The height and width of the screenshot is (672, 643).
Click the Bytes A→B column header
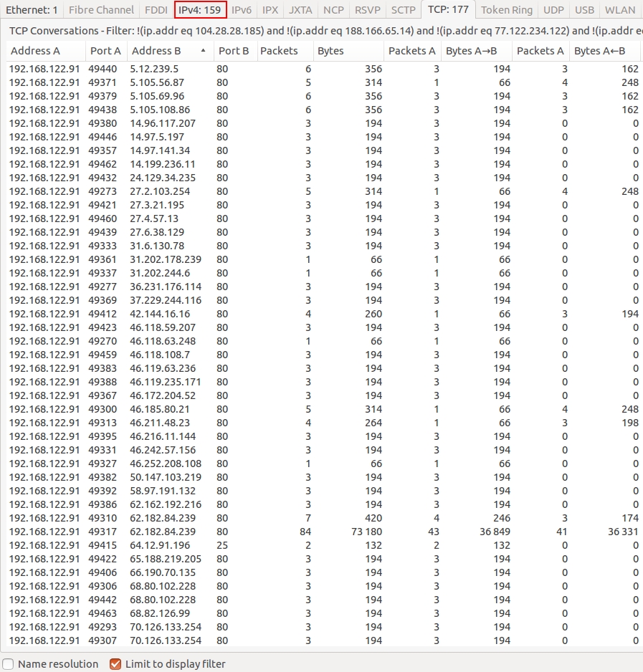point(469,51)
